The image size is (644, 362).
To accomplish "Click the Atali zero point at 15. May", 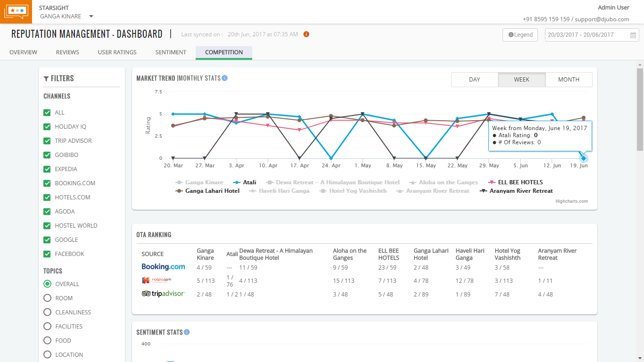I will point(426,158).
